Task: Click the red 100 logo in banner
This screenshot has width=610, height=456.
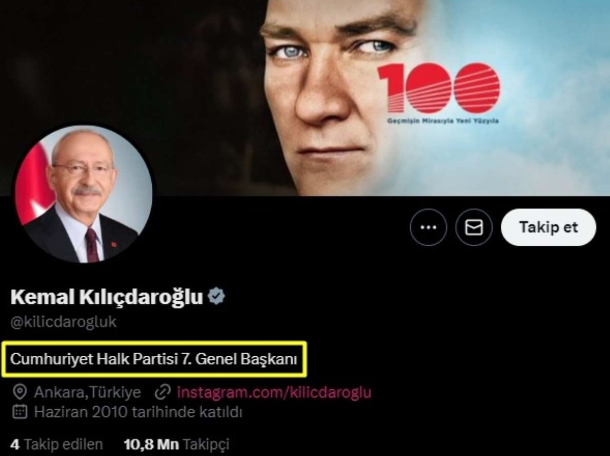Action: pos(438,88)
